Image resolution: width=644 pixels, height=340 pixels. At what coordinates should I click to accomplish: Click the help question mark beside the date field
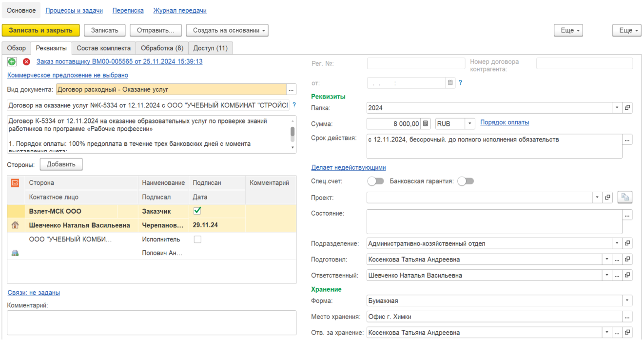pos(460,83)
